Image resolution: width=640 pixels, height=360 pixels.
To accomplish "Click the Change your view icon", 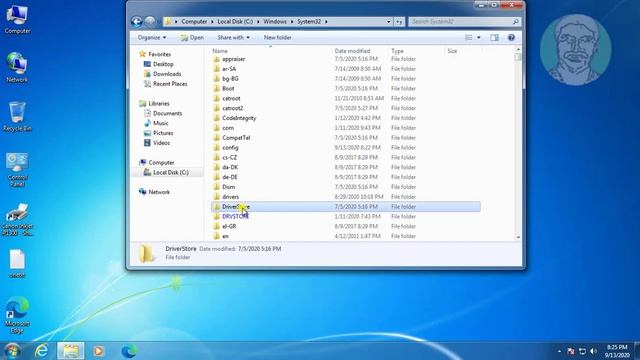I will 469,38.
